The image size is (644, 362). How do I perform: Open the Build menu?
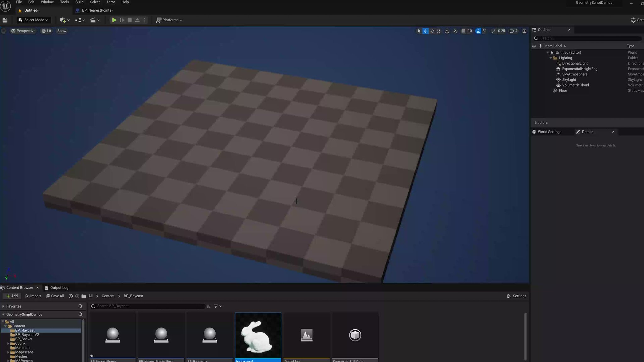point(79,2)
